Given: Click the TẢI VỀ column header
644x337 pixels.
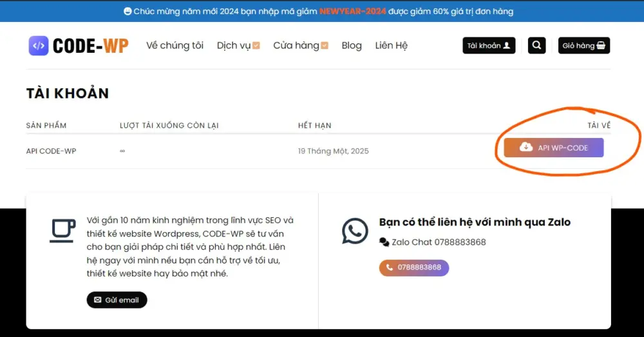Looking at the screenshot, I should tap(599, 126).
